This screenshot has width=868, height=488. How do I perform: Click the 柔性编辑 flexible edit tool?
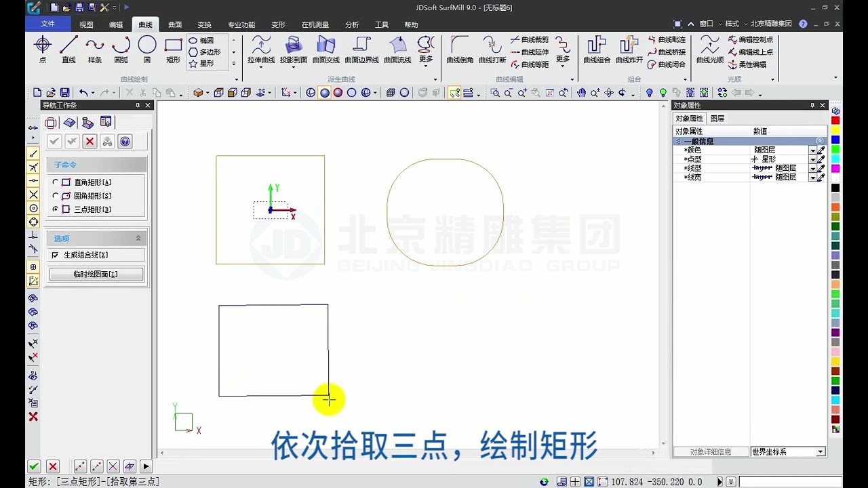(747, 64)
